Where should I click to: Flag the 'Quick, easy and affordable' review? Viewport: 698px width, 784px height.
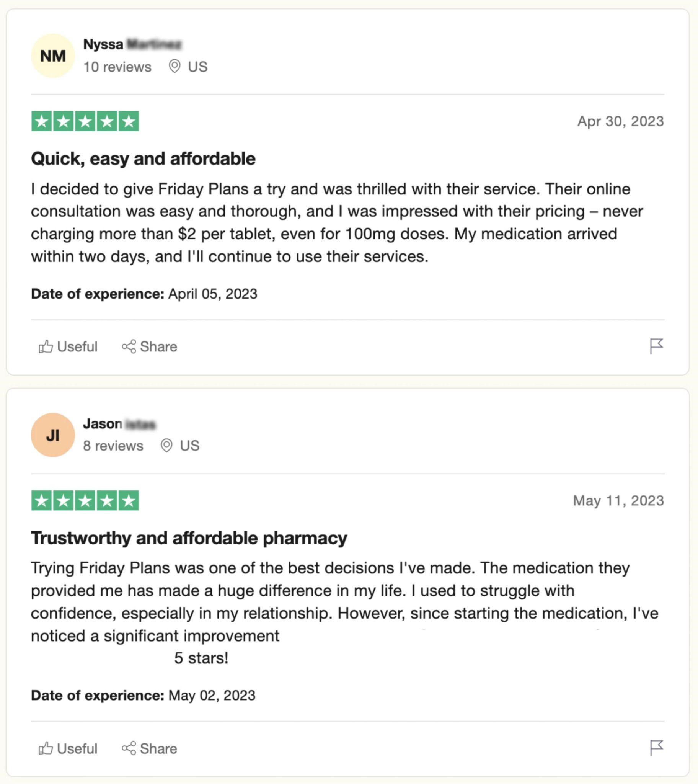pyautogui.click(x=656, y=346)
